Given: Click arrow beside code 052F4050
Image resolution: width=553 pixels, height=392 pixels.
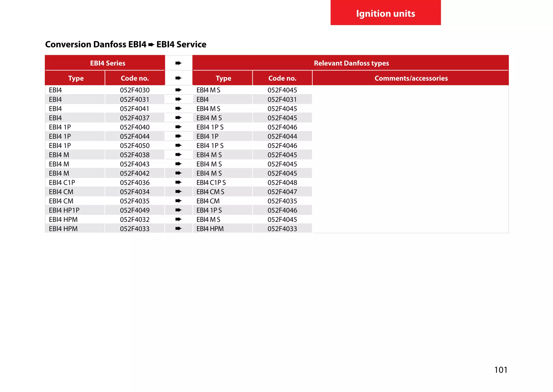Looking at the screenshot, I should coord(178,145).
